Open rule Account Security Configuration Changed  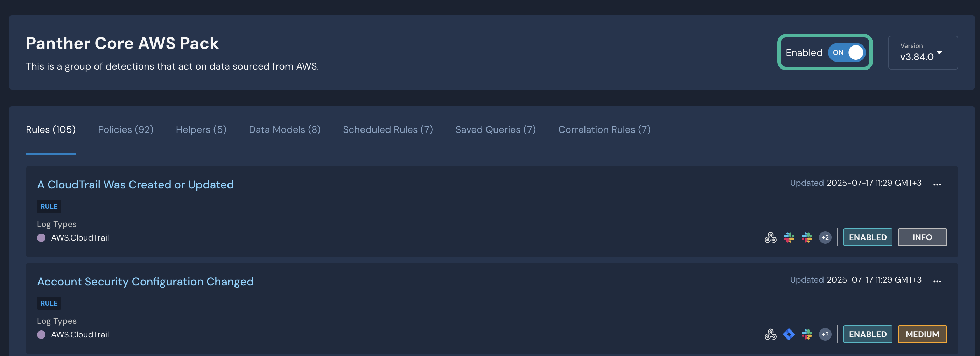click(x=145, y=282)
